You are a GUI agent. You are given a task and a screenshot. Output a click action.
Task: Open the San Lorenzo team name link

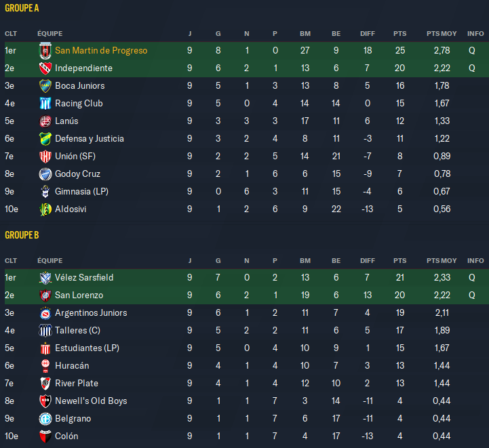[x=79, y=296]
